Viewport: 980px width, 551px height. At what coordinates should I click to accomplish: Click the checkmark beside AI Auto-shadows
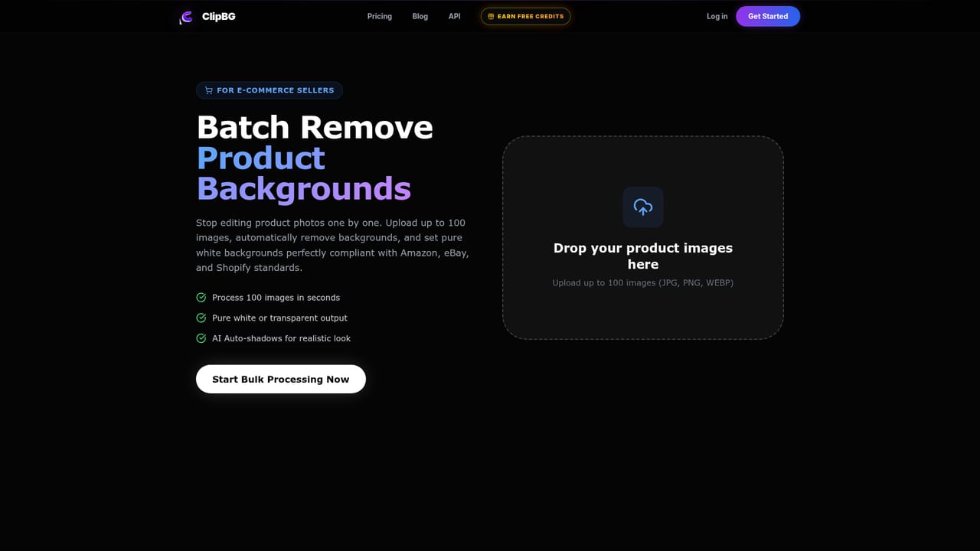coord(201,338)
